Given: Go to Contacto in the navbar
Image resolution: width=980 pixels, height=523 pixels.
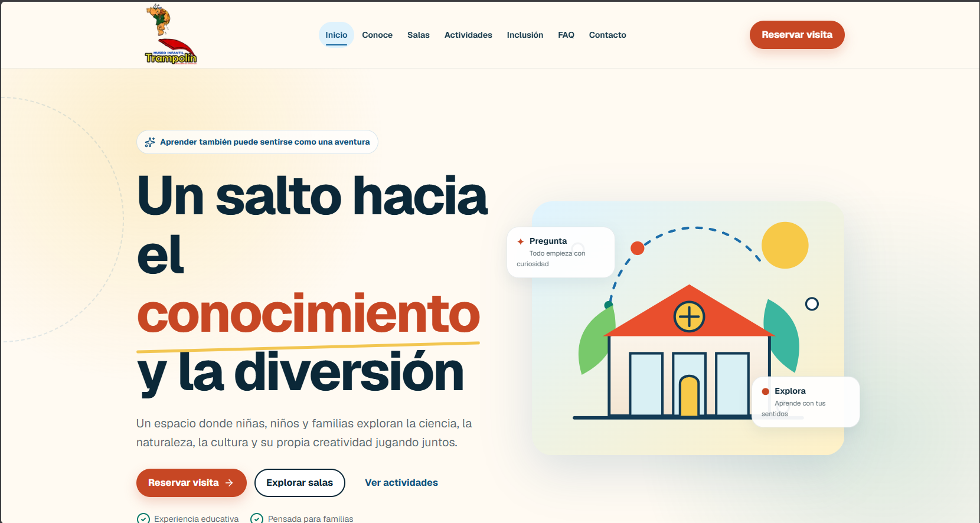Looking at the screenshot, I should click(x=607, y=35).
